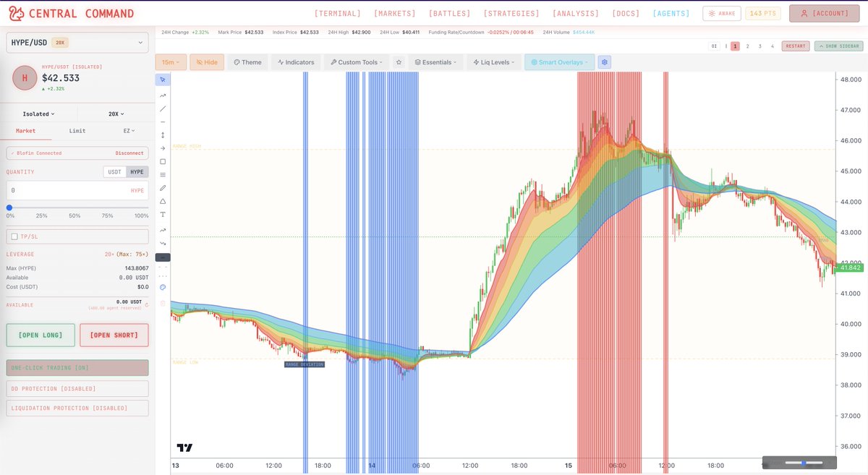Open the 15m timeframe dropdown
868x475 pixels.
tap(171, 62)
